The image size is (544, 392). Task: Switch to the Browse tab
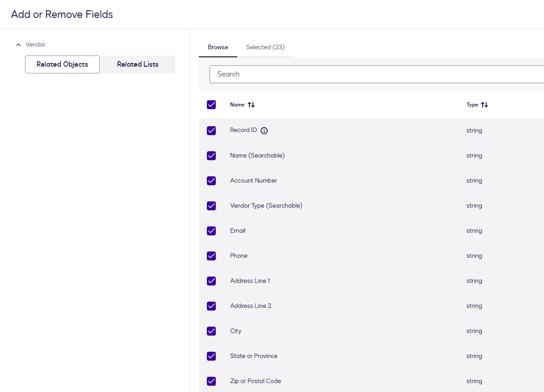[x=218, y=47]
